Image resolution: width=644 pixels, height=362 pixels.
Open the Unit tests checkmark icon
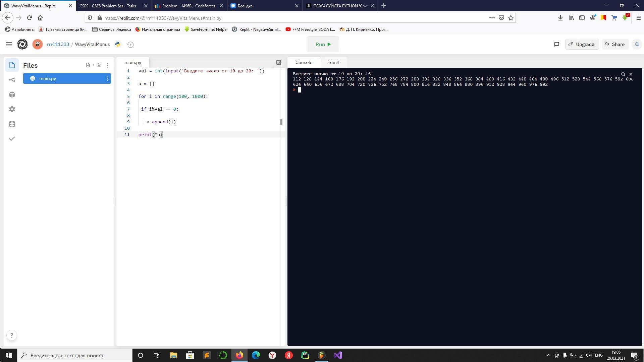pos(12,138)
